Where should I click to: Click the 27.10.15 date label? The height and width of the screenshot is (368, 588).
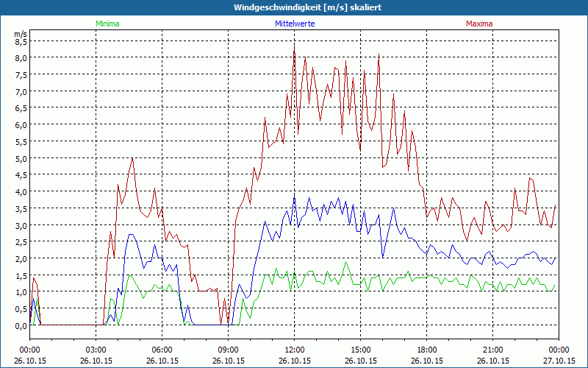[x=559, y=361]
